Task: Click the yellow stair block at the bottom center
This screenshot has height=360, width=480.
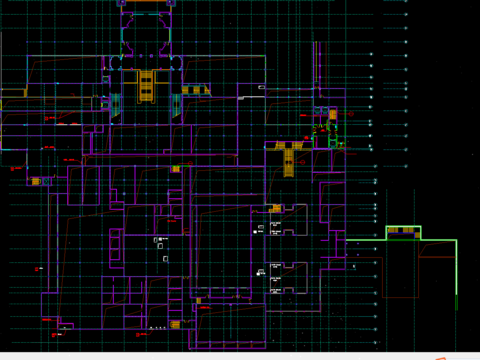Action: tap(175, 324)
